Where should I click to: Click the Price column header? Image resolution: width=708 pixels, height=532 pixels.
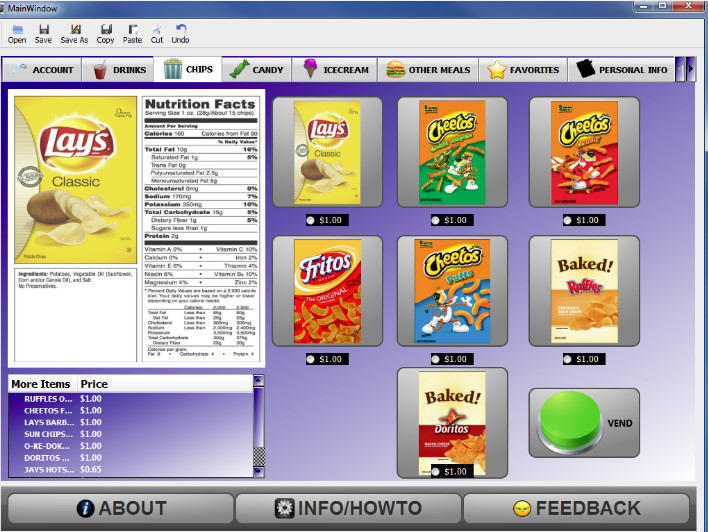[165, 384]
